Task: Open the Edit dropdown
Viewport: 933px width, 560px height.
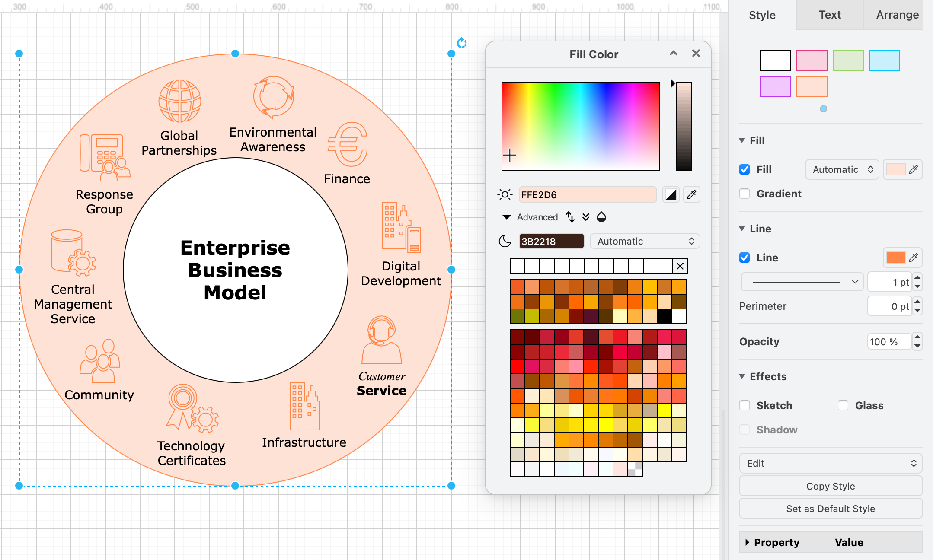Action: 831,463
